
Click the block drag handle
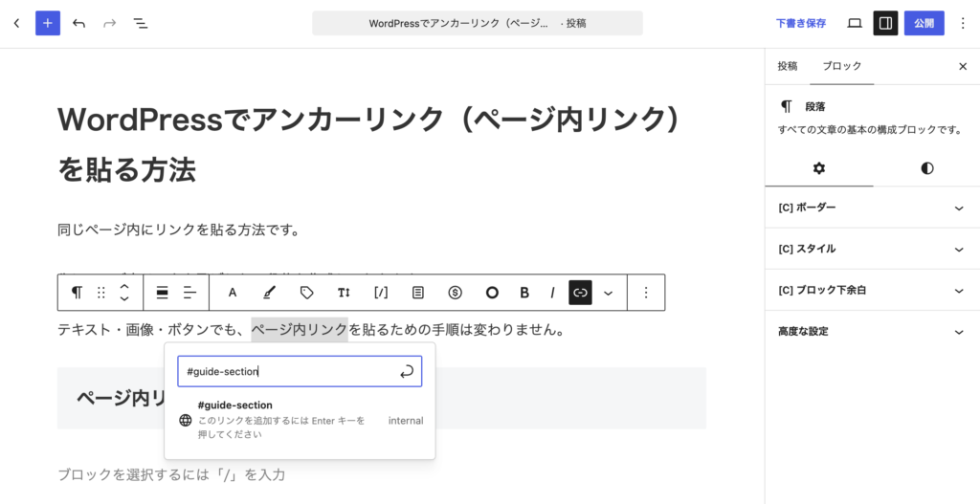point(101,293)
